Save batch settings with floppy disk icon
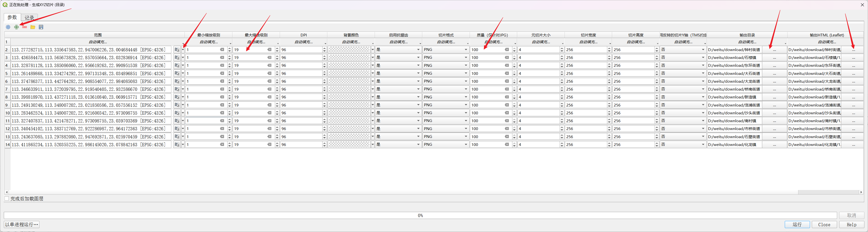Viewport: 868px width, 232px height. point(41,27)
